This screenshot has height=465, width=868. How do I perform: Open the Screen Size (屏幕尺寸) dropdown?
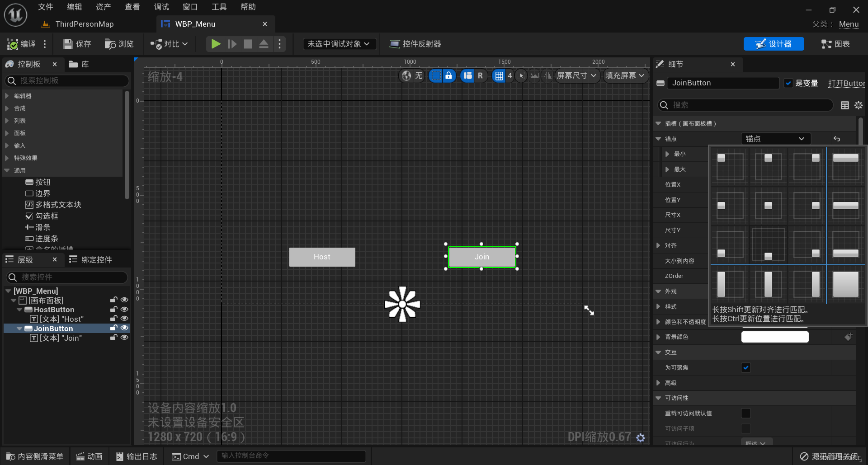(577, 75)
